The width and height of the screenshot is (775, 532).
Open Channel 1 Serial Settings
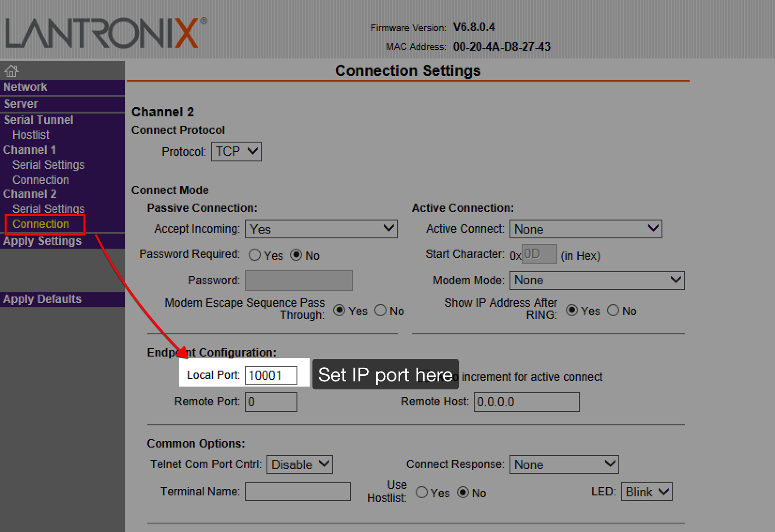click(x=48, y=165)
